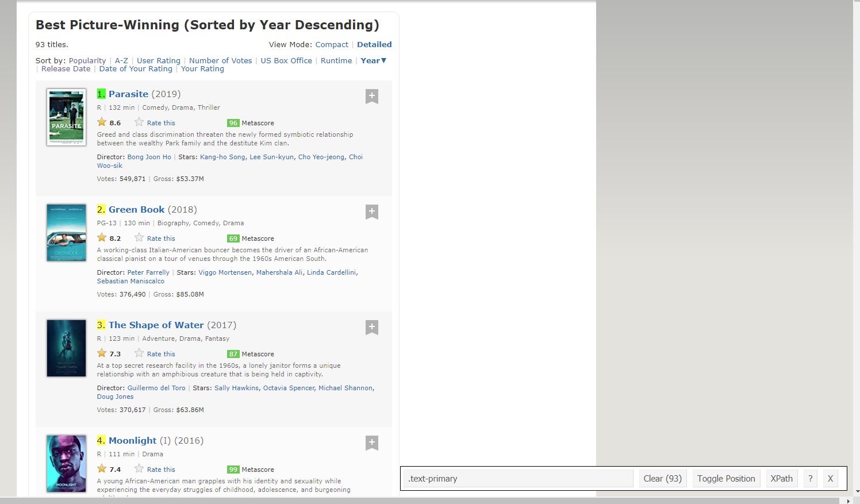Click the Parasite Metascore badge 96
860x504 pixels.
click(233, 123)
